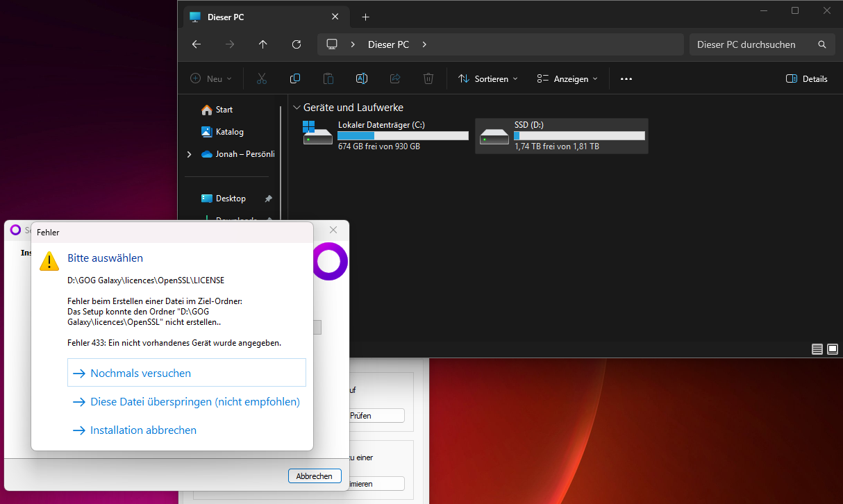The height and width of the screenshot is (504, 843).
Task: Copy selection using the Copy icon
Action: click(295, 78)
